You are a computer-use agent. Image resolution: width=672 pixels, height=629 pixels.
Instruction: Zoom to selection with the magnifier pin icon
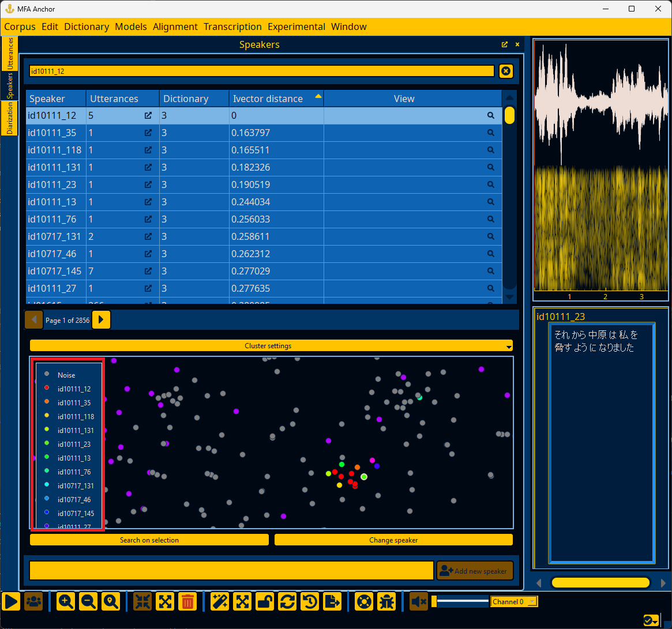coord(111,601)
